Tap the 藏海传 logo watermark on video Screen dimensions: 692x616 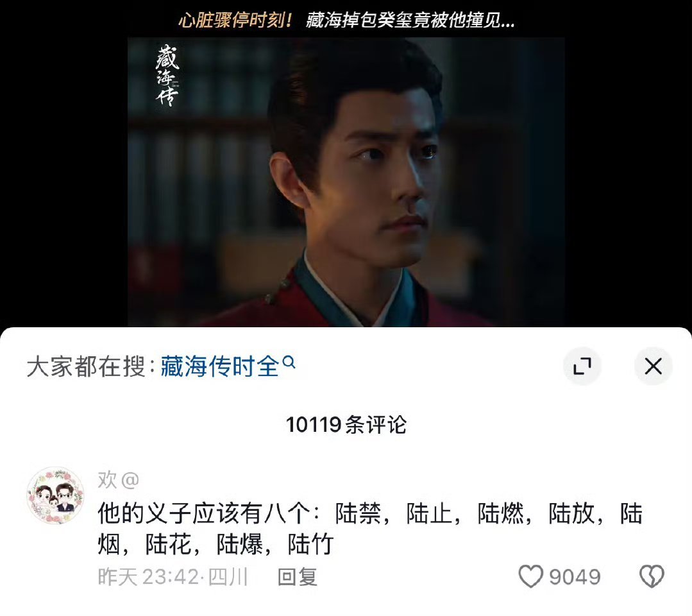point(167,74)
